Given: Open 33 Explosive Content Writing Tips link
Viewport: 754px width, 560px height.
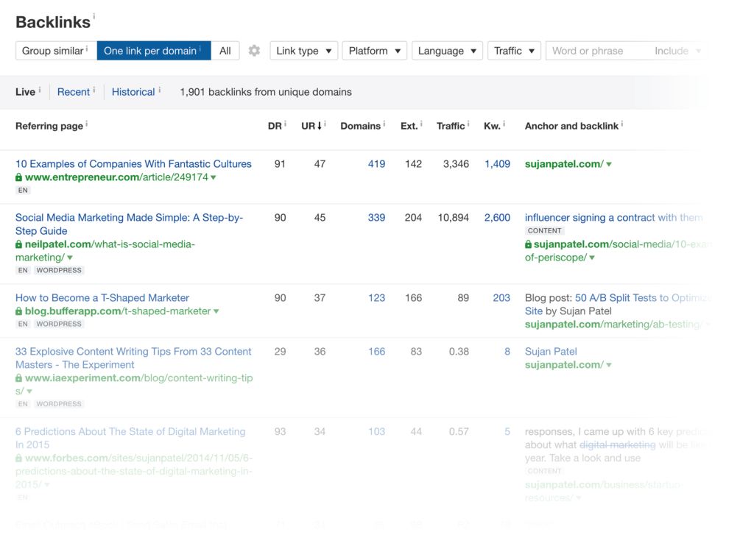Looking at the screenshot, I should [133, 358].
